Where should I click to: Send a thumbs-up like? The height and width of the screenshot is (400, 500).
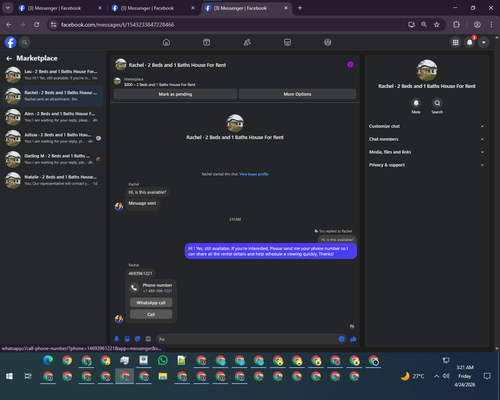click(x=353, y=339)
